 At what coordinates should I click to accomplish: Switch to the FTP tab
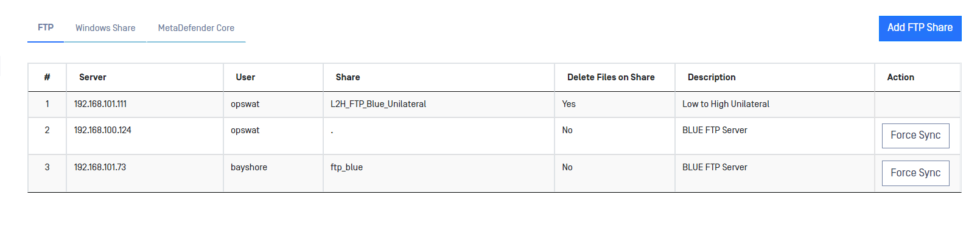[x=46, y=28]
